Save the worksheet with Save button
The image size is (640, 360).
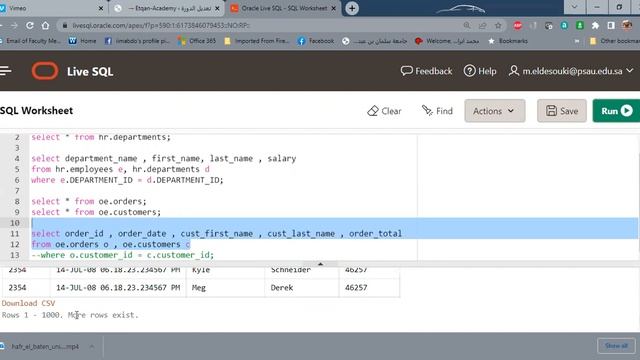(562, 111)
